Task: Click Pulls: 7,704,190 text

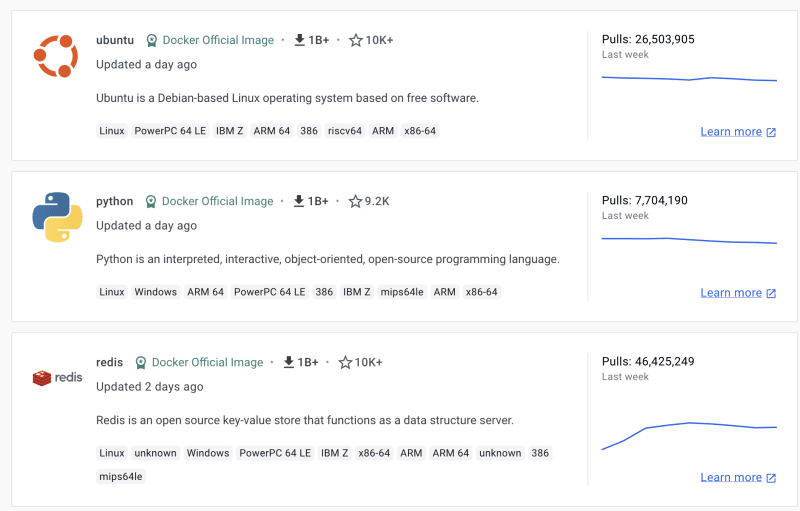Action: (644, 200)
